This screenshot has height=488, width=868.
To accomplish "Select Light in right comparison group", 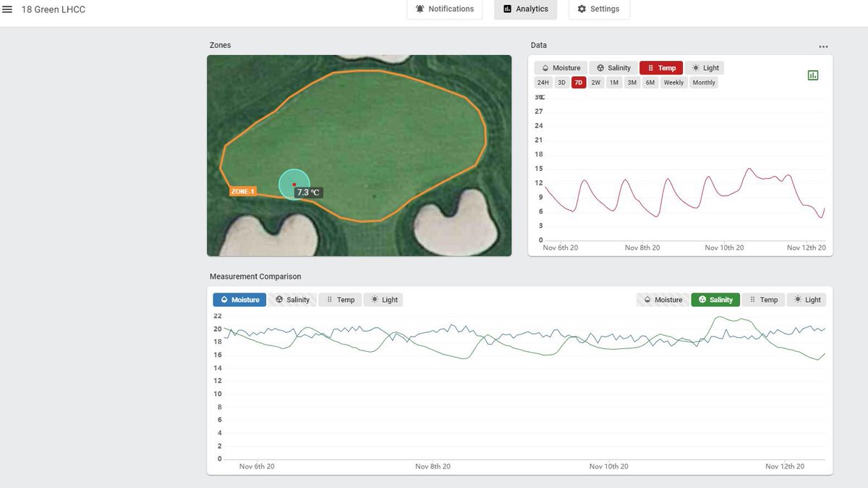I will point(807,300).
